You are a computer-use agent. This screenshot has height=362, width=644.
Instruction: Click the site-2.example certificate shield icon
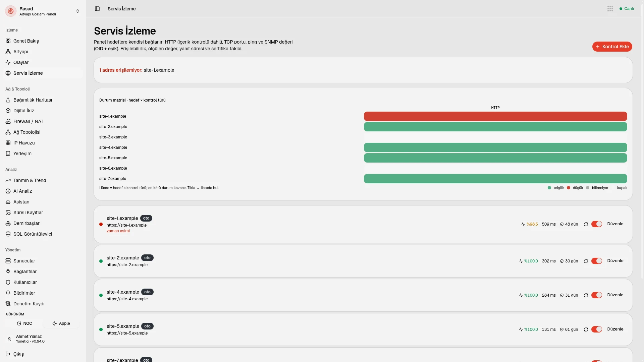(x=562, y=261)
